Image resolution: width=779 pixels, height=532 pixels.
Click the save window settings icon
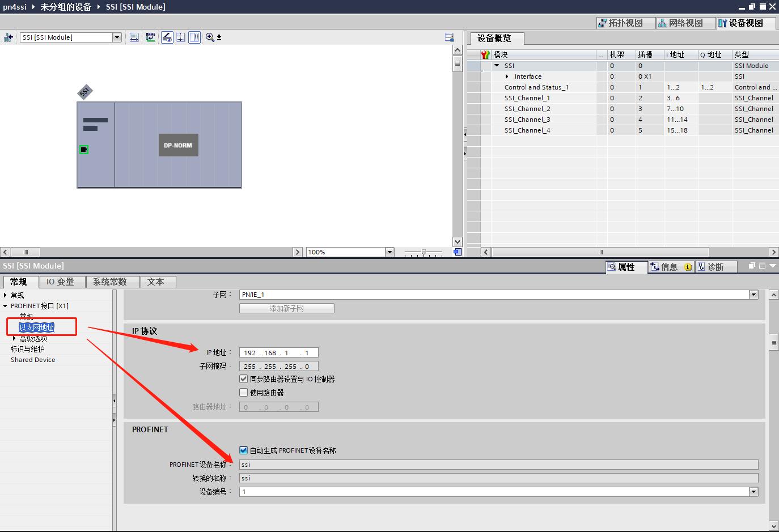click(449, 37)
